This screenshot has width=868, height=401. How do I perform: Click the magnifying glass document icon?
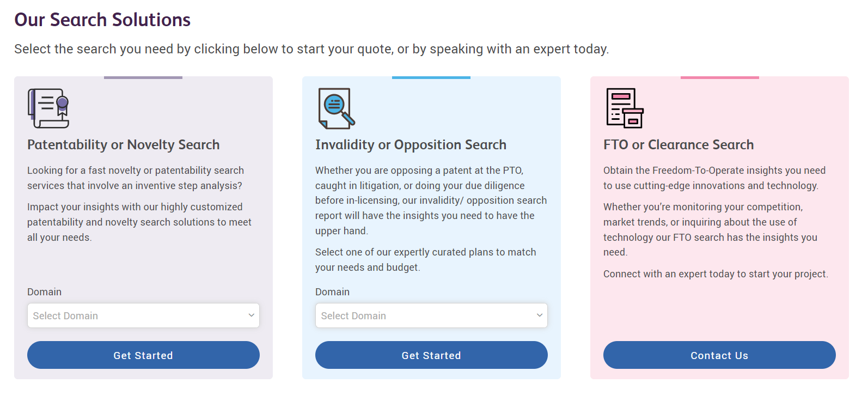pos(336,108)
